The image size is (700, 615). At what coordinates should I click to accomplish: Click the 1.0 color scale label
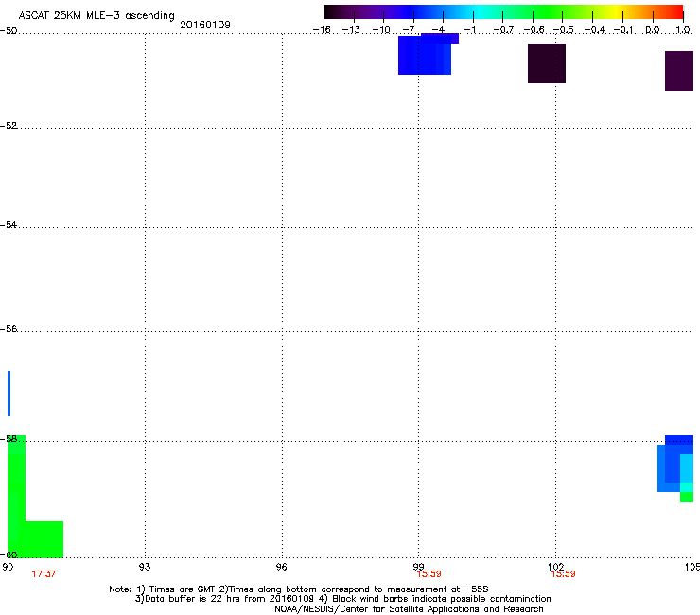pyautogui.click(x=683, y=30)
